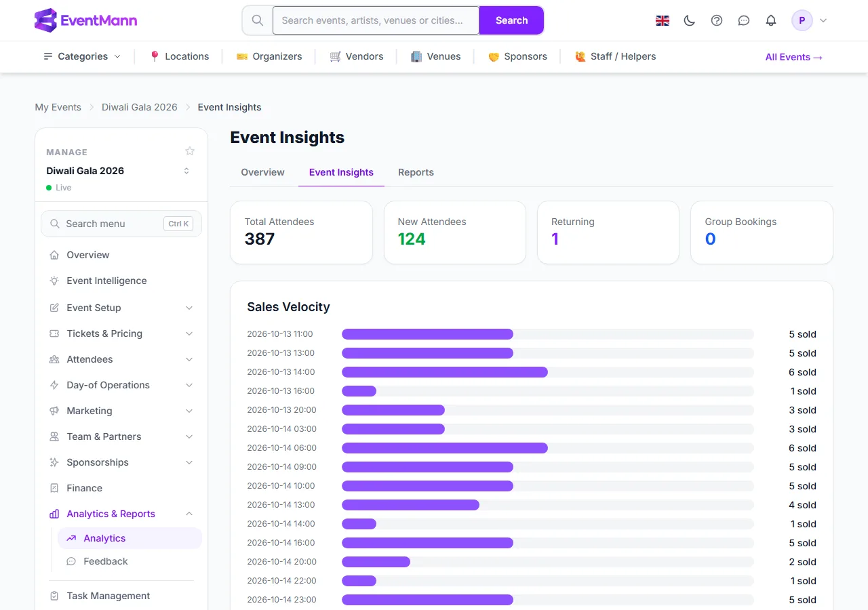Image resolution: width=868 pixels, height=610 pixels.
Task: Go to Locations in nav bar
Action: [179, 56]
